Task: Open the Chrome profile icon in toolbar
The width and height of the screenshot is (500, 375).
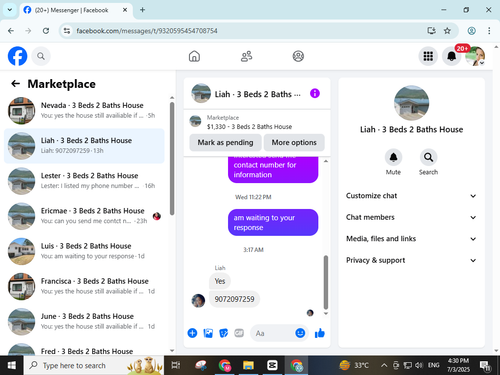Action: [x=471, y=31]
